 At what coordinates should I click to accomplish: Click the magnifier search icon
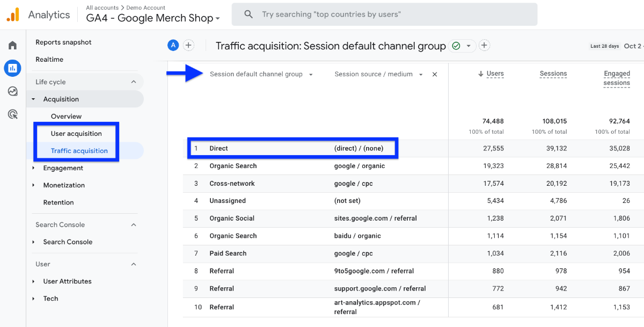pos(248,14)
